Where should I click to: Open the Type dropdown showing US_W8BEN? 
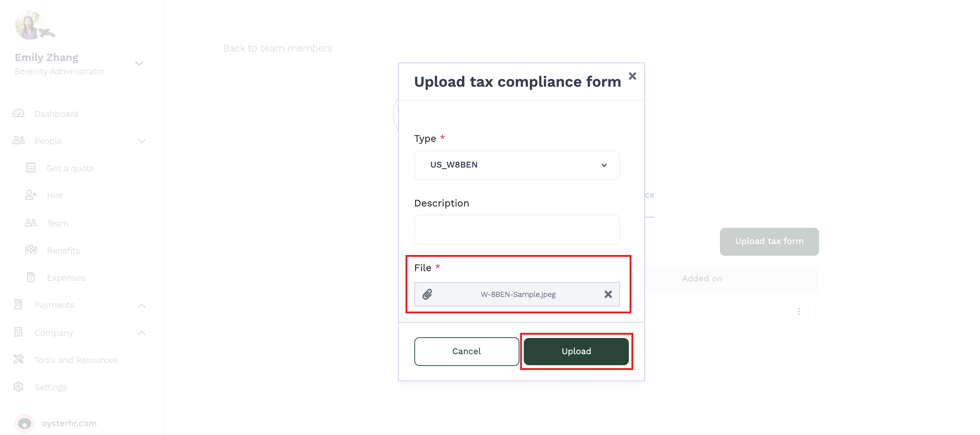click(516, 165)
